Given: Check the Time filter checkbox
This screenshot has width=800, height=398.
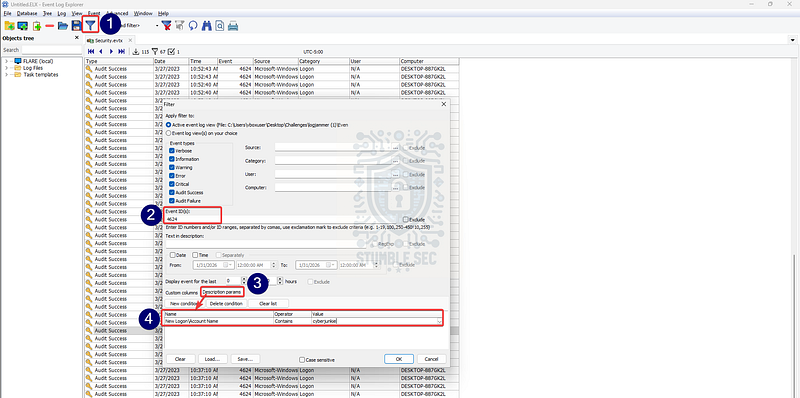Looking at the screenshot, I should (194, 255).
